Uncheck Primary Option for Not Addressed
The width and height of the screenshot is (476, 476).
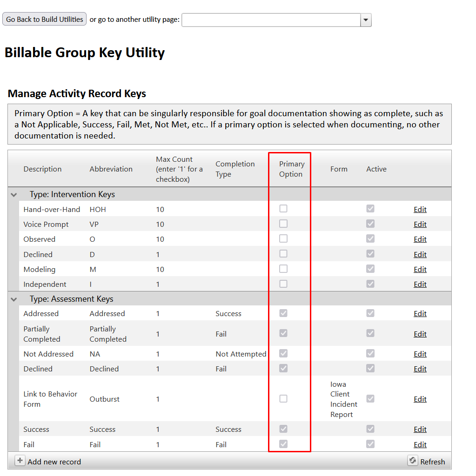pos(283,353)
